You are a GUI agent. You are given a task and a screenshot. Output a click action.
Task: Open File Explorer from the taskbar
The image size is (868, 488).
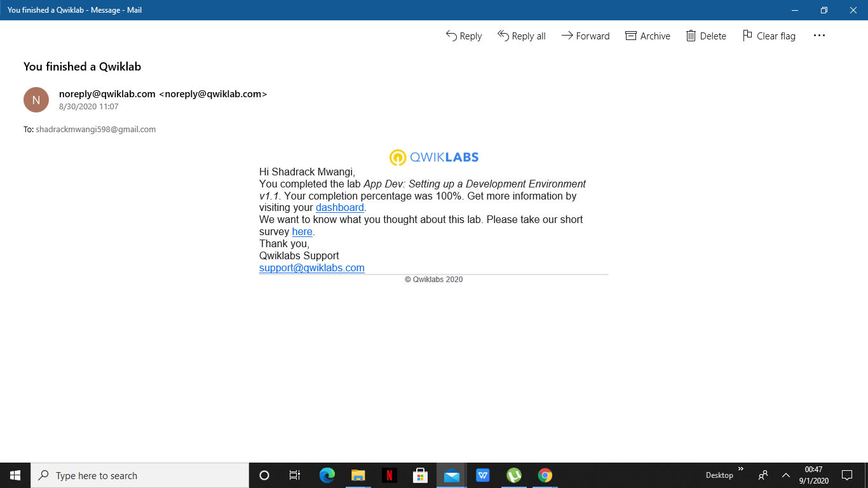click(358, 475)
